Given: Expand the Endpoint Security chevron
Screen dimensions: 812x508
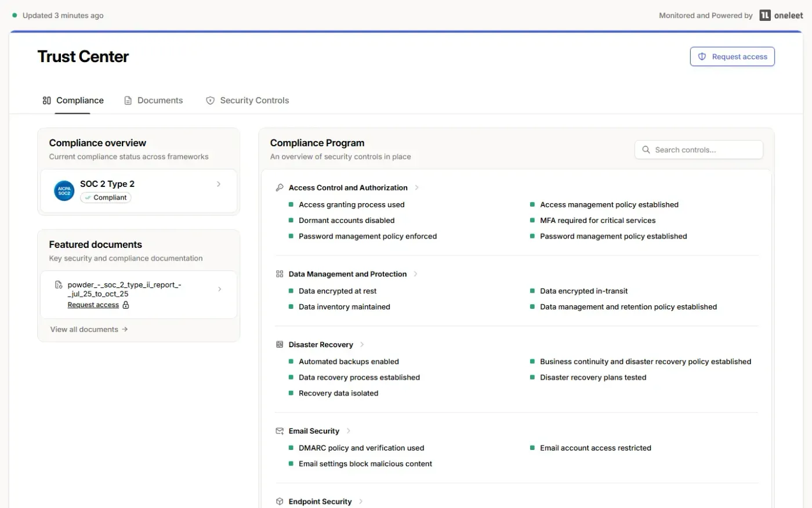Looking at the screenshot, I should [361, 502].
